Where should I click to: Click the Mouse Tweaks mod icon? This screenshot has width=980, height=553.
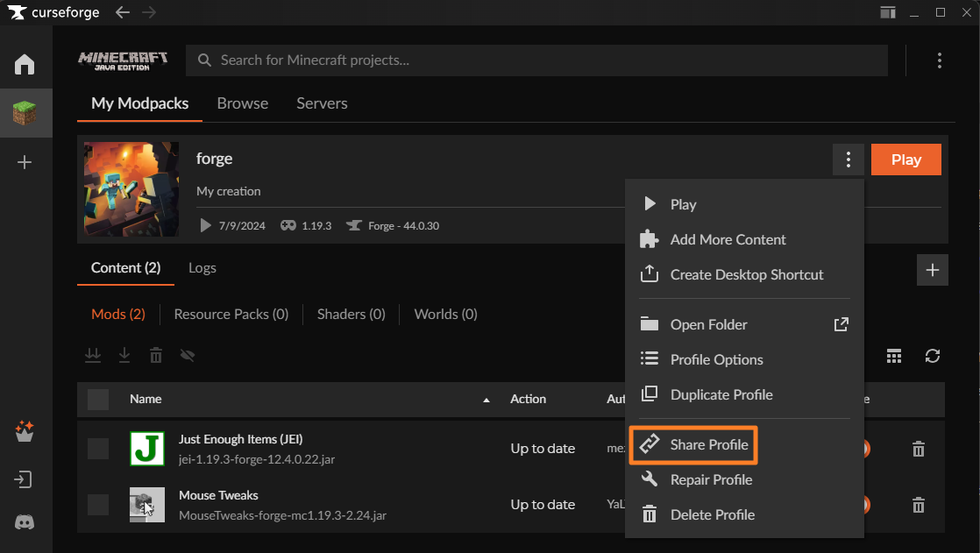tap(147, 505)
